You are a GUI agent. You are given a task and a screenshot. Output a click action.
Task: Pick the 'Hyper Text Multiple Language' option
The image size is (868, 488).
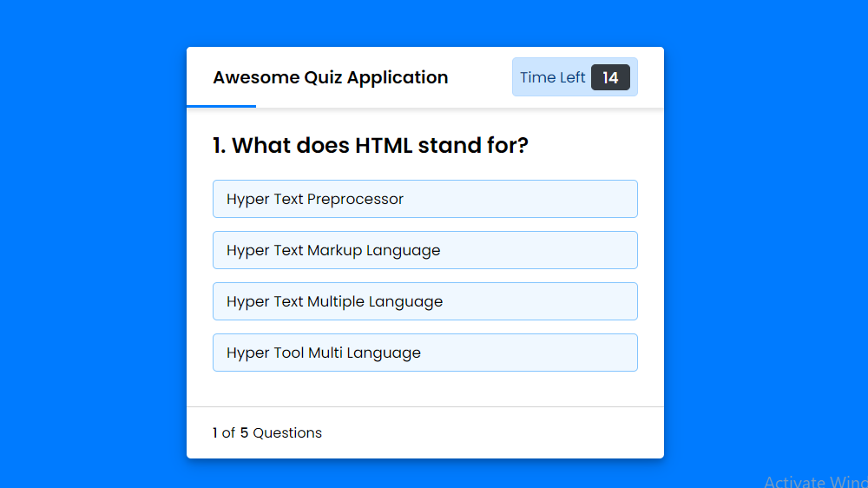[x=424, y=301]
